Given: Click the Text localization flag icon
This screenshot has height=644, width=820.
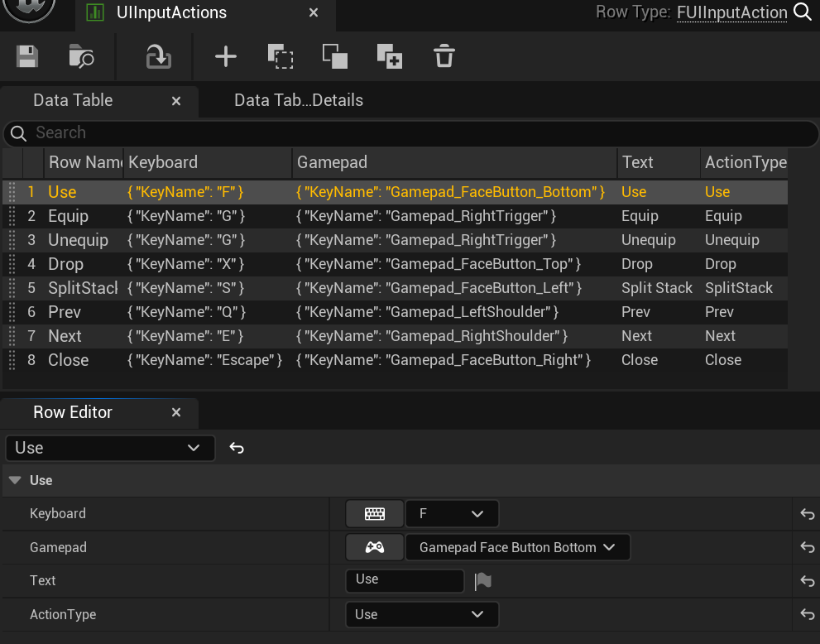Looking at the screenshot, I should pyautogui.click(x=483, y=582).
